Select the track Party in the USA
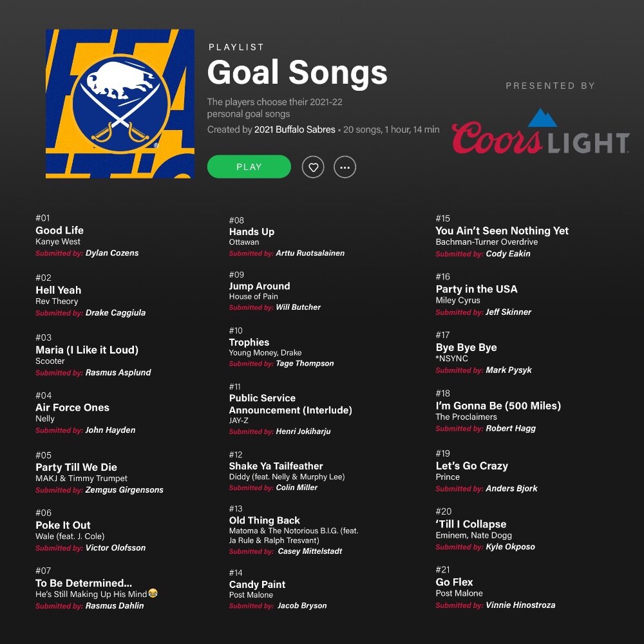This screenshot has height=644, width=644. click(477, 289)
